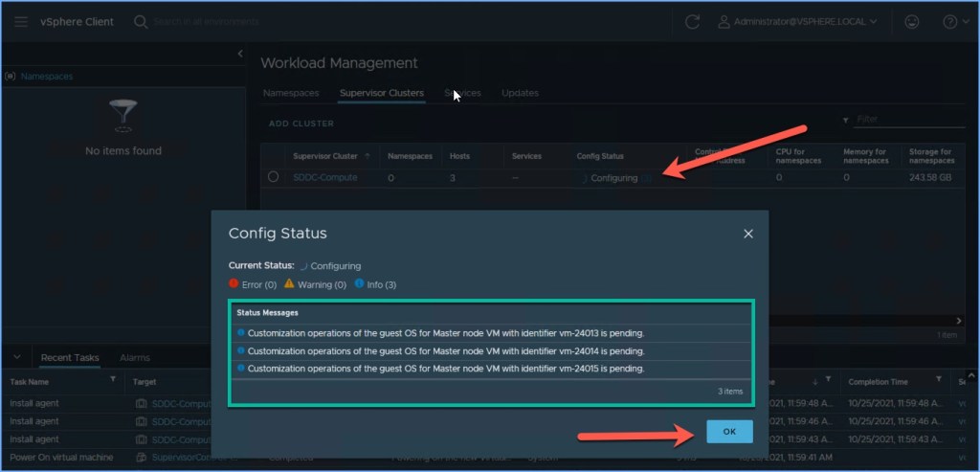Collapse the left navigation panel
The height and width of the screenshot is (472, 980).
[x=240, y=55]
